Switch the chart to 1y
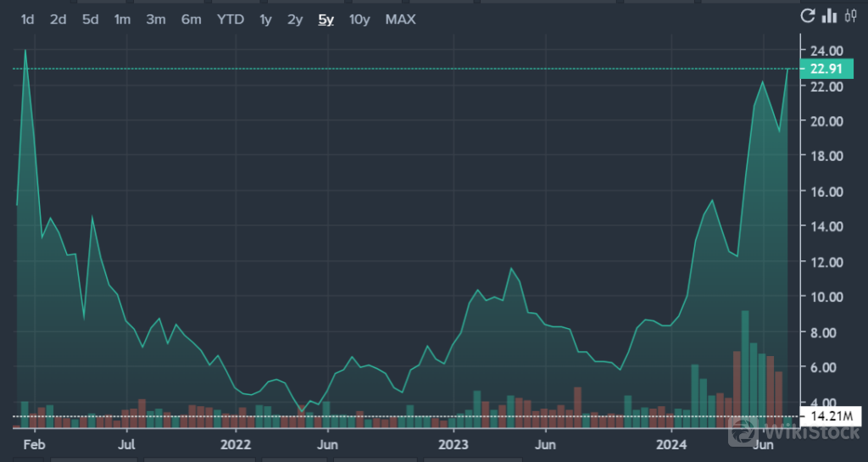 click(x=265, y=19)
